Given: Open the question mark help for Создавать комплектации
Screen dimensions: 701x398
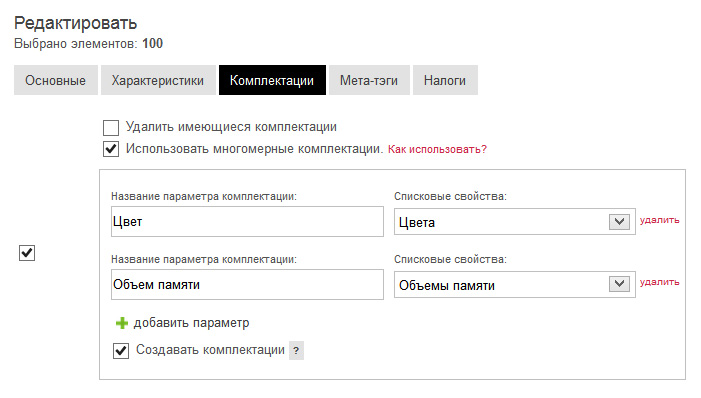Looking at the screenshot, I should coord(296,351).
